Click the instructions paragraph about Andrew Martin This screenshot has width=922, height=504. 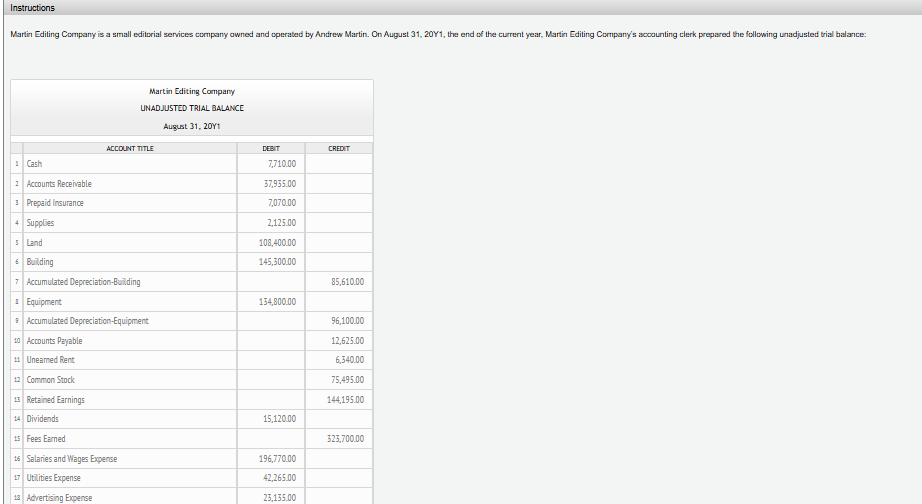[438, 34]
